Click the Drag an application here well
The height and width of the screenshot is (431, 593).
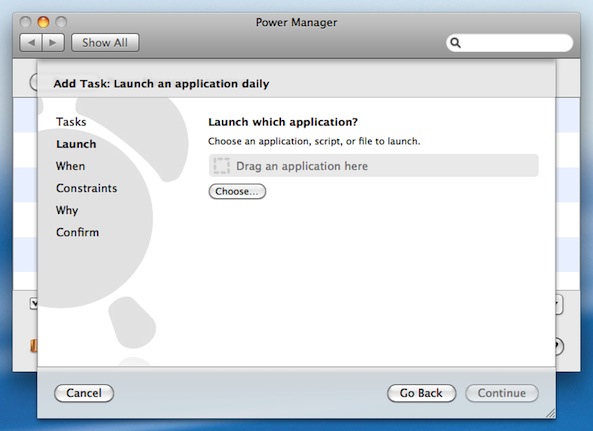(x=374, y=166)
